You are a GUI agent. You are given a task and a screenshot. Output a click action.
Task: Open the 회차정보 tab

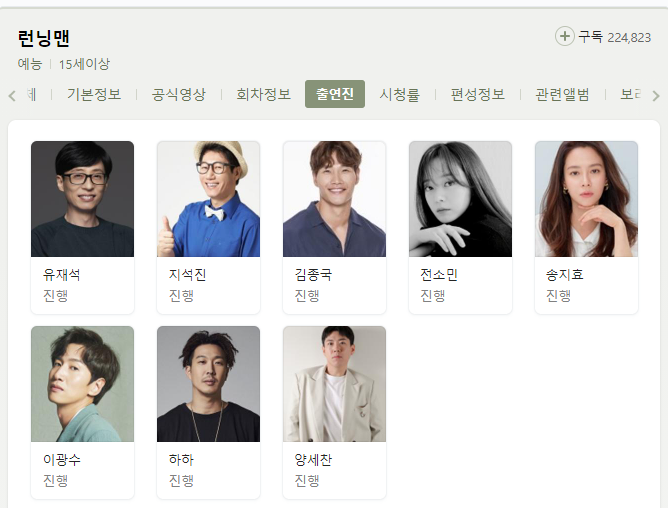264,94
